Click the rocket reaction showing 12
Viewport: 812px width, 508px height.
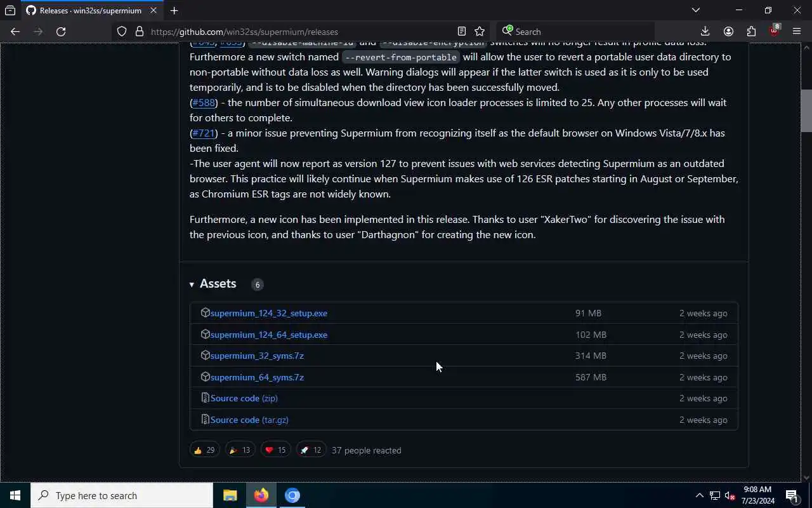(311, 450)
